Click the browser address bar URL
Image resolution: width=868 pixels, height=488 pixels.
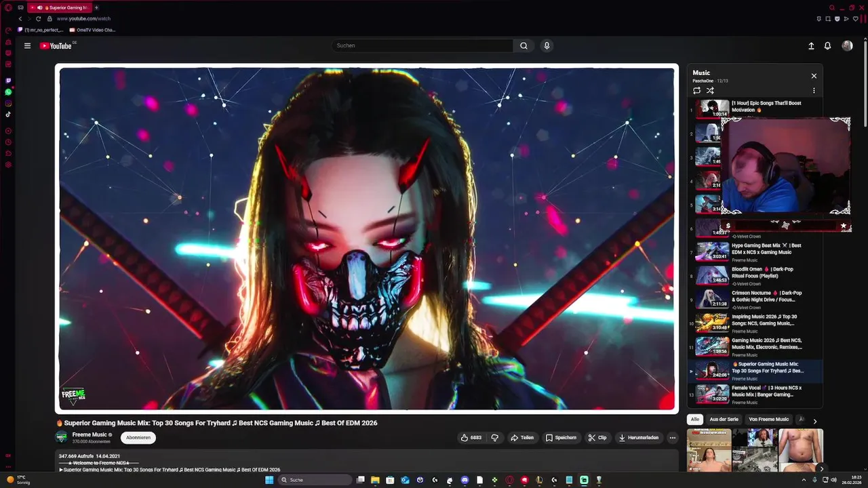[x=83, y=19]
